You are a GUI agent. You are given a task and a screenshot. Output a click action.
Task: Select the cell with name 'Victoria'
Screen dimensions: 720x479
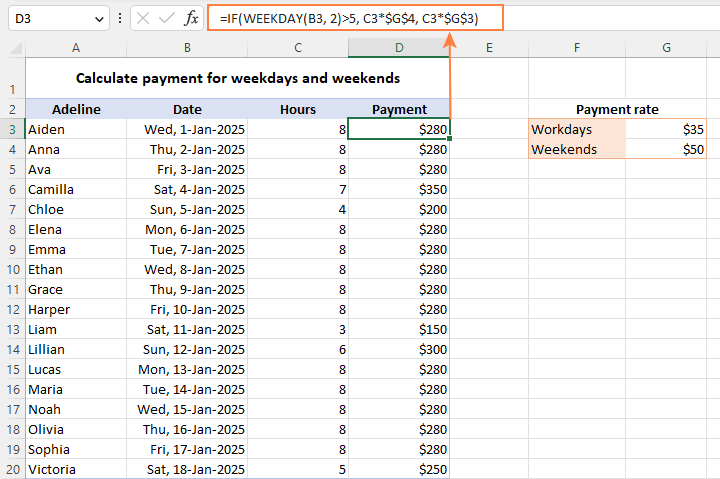tap(76, 469)
